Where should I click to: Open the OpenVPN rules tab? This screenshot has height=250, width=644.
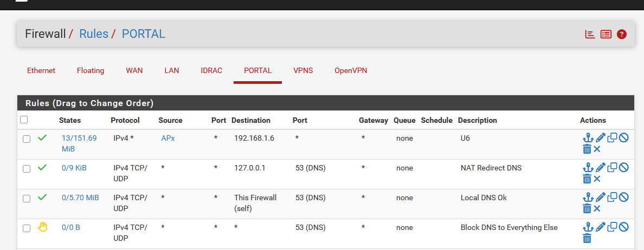click(351, 70)
